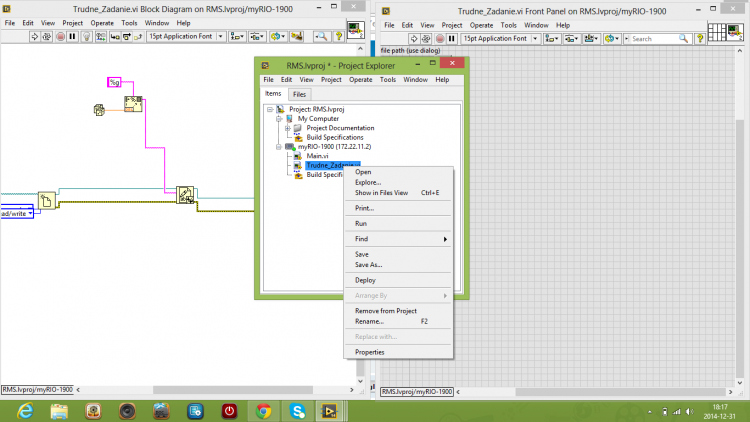
Task: Toggle Pause in Block Diagram toolbar
Action: pyautogui.click(x=72, y=36)
